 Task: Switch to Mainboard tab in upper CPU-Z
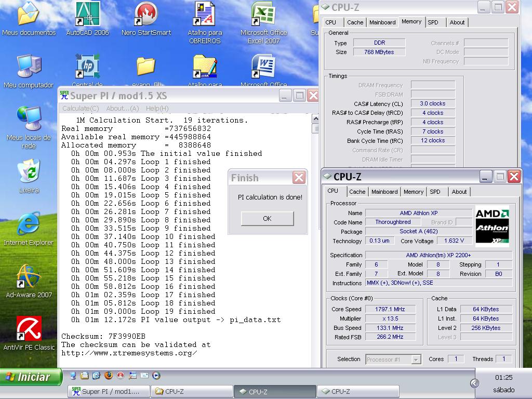point(382,22)
